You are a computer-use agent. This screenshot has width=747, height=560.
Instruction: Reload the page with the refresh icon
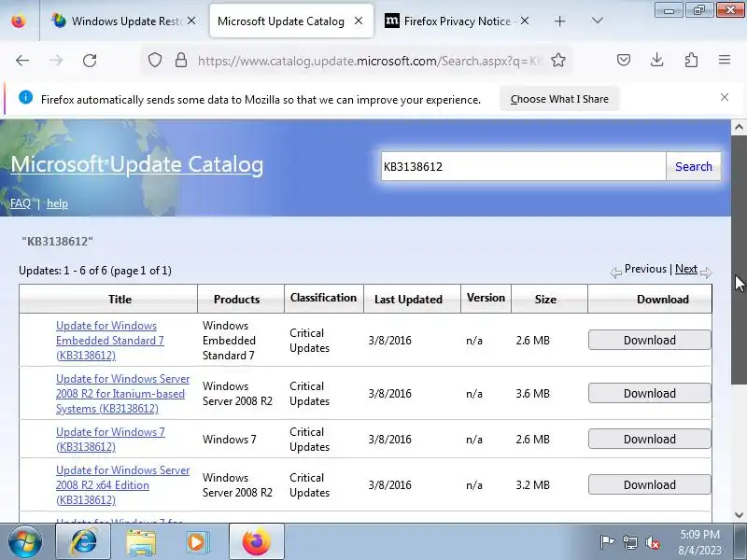tap(90, 61)
